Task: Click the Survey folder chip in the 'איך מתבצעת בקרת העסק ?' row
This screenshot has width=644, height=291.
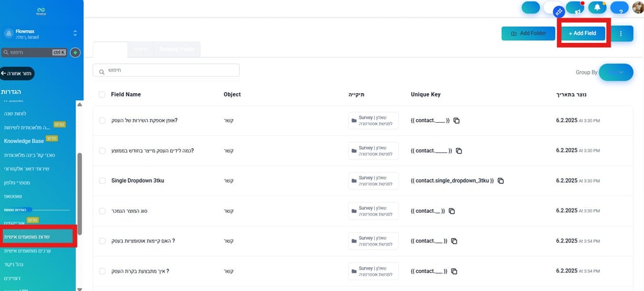Action: point(373,271)
